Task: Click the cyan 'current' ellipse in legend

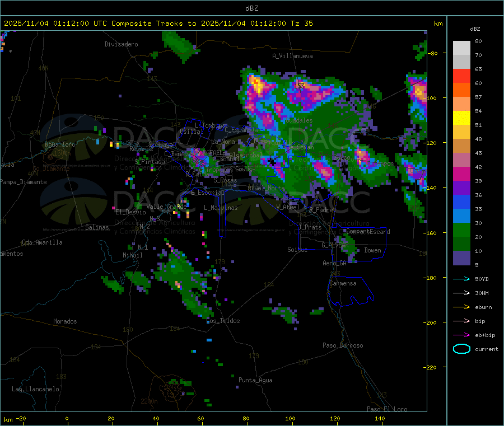Action: pos(461,349)
